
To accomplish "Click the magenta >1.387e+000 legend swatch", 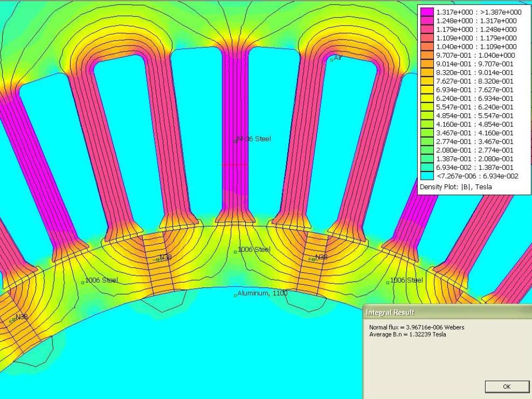I will 427,12.
